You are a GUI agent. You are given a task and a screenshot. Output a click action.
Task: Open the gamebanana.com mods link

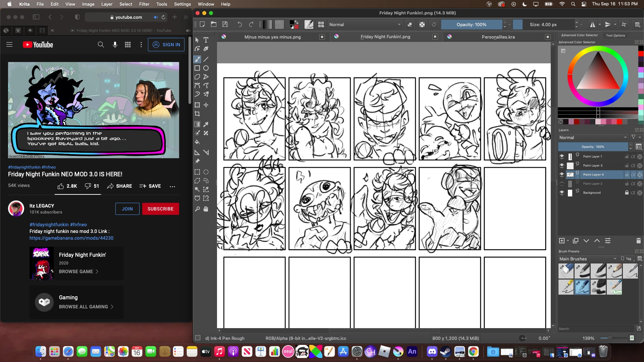pos(71,238)
